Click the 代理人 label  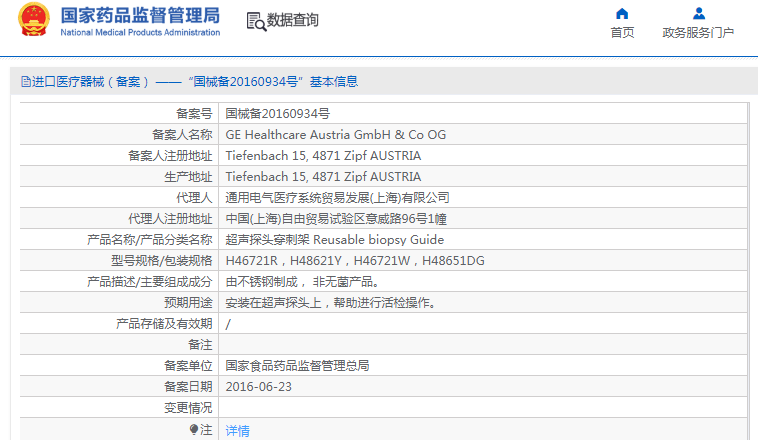194,198
